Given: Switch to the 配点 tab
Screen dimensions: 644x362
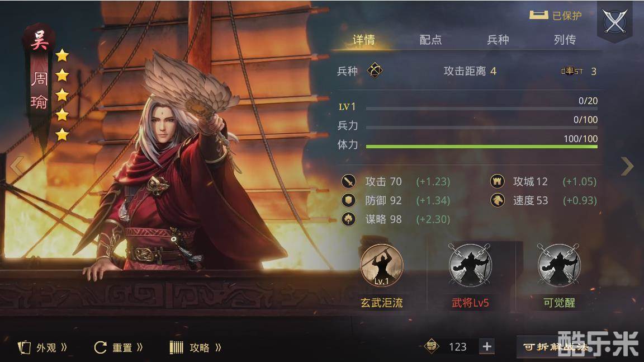Looking at the screenshot, I should point(430,40).
